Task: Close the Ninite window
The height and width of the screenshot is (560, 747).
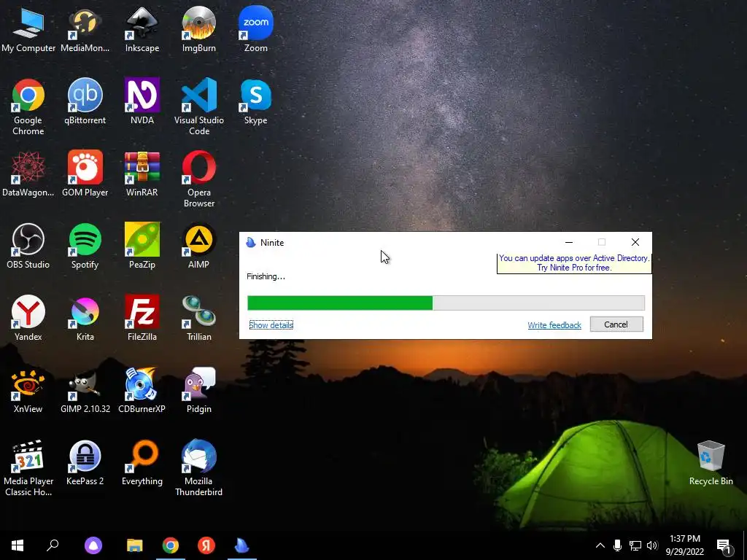Action: click(635, 242)
